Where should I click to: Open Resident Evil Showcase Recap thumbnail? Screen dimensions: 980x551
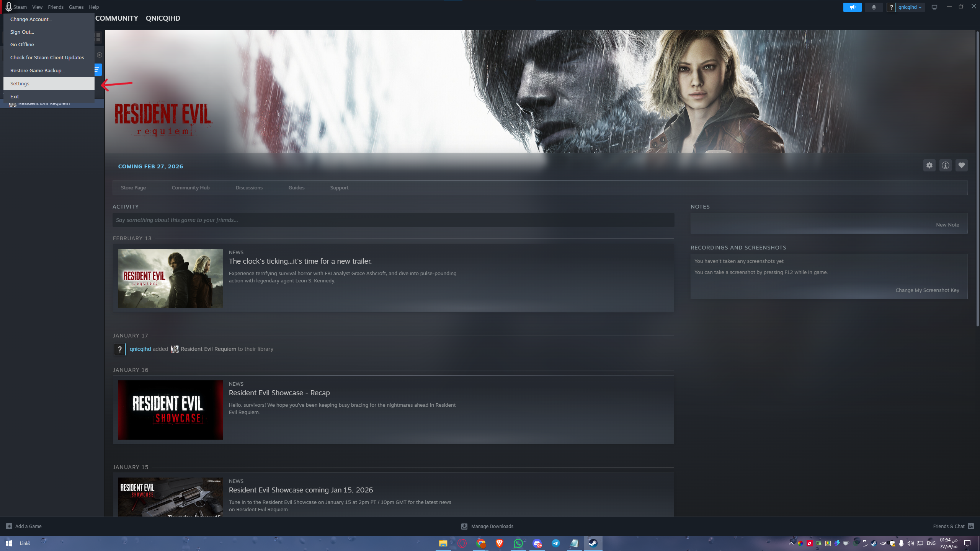[170, 410]
